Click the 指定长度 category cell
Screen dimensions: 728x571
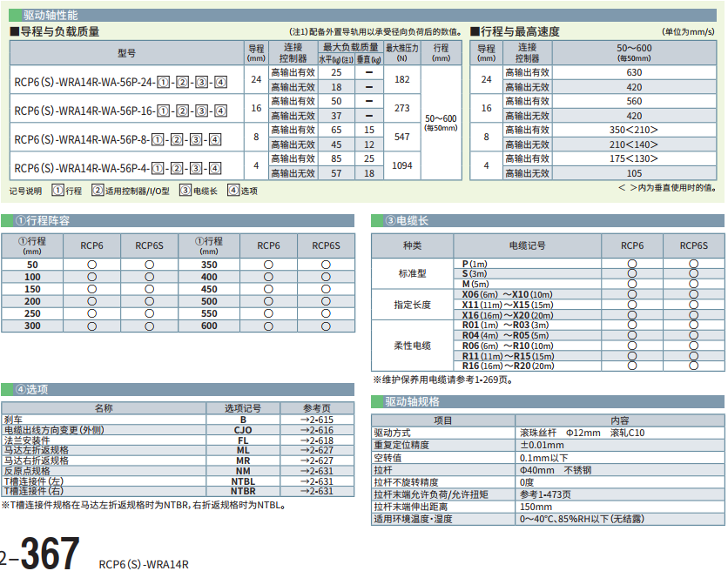coord(412,305)
